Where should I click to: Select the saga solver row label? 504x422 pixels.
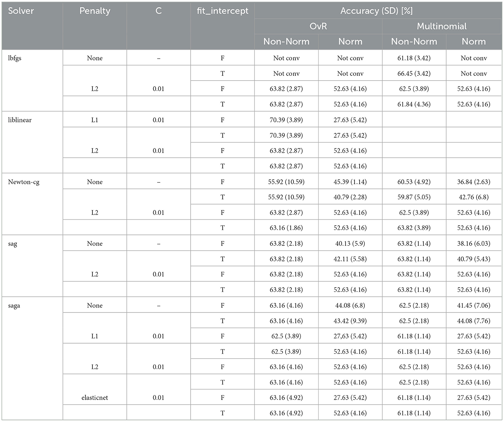click(14, 306)
